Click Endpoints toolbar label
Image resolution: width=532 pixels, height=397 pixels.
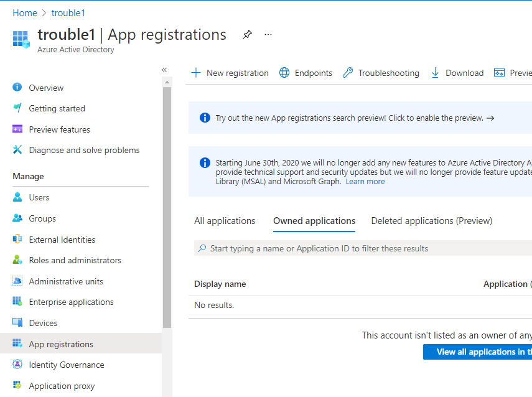tap(314, 73)
